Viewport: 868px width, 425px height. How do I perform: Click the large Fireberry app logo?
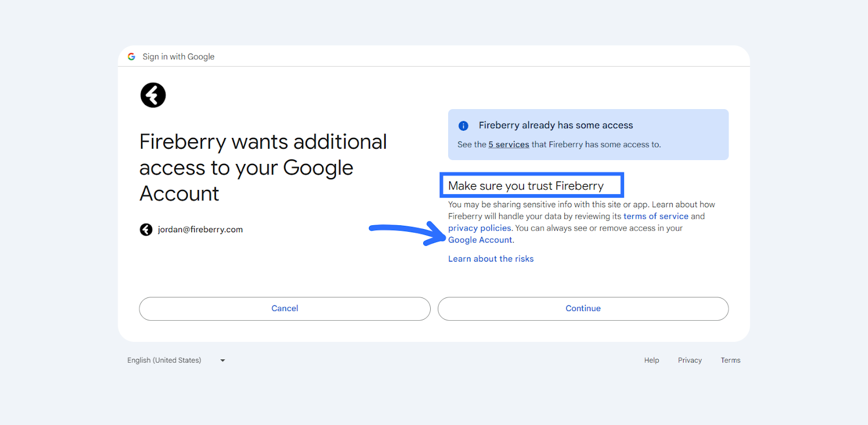click(x=153, y=95)
